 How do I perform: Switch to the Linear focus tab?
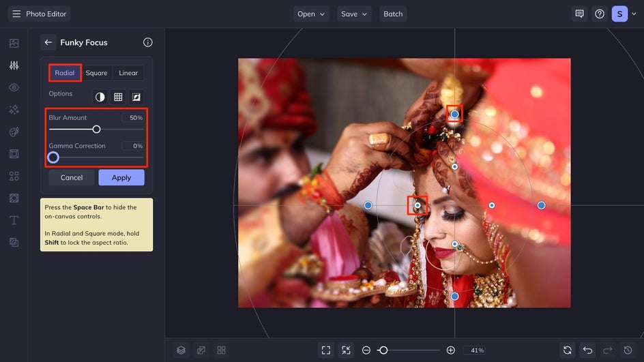[128, 73]
